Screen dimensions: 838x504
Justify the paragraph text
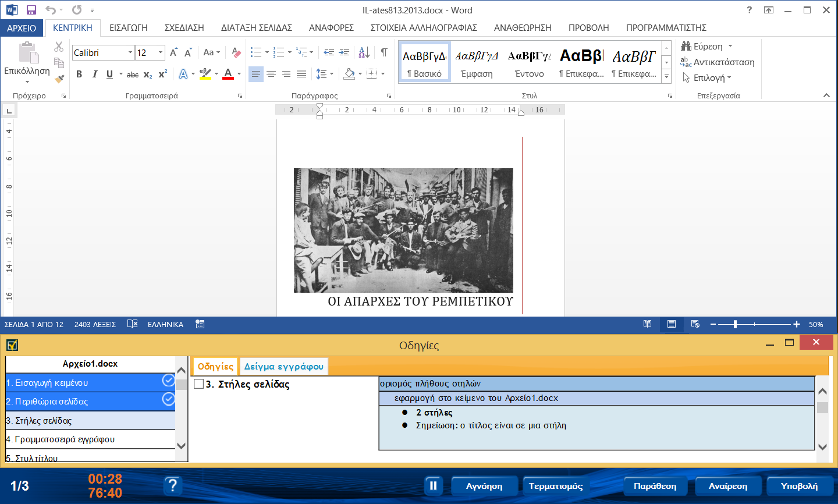coord(301,74)
